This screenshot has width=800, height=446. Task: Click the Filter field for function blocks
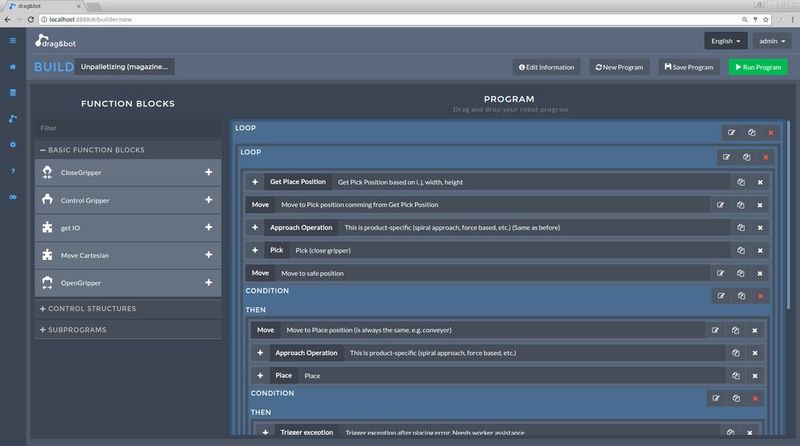[x=128, y=128]
